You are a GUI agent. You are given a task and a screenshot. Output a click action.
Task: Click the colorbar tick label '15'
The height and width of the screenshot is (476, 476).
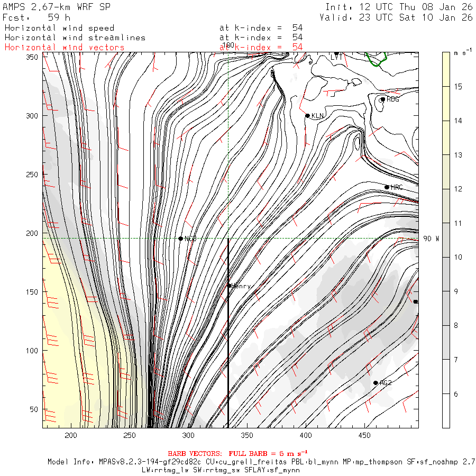(458, 87)
